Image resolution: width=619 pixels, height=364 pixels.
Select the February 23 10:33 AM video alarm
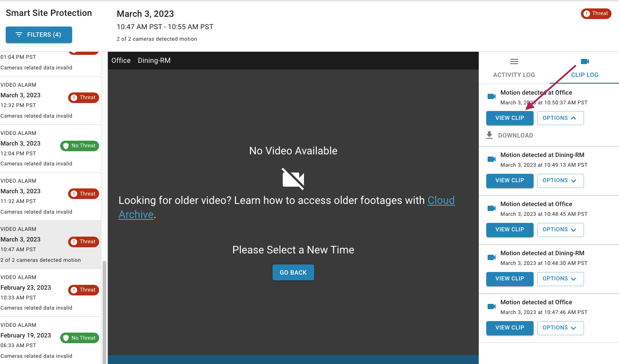pos(50,293)
